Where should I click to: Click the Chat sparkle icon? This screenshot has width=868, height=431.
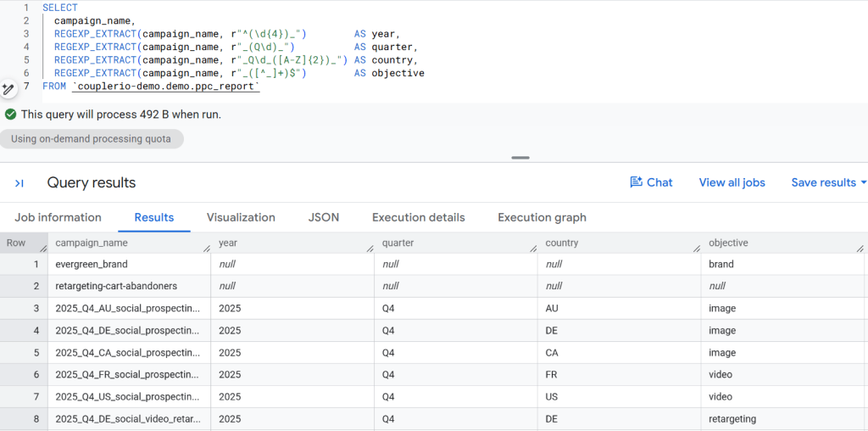[636, 182]
